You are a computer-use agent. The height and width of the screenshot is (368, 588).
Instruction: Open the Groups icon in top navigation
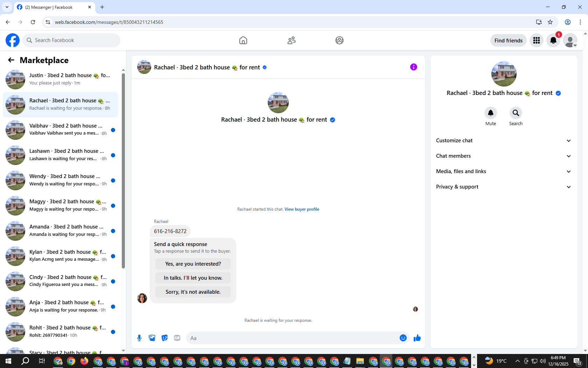pos(339,40)
